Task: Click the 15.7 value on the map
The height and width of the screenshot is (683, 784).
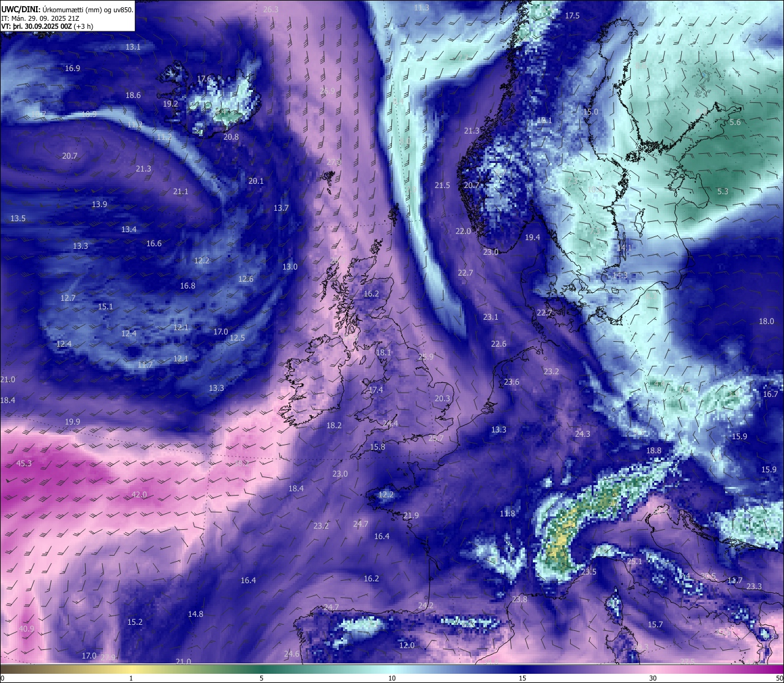Action: tap(655, 625)
